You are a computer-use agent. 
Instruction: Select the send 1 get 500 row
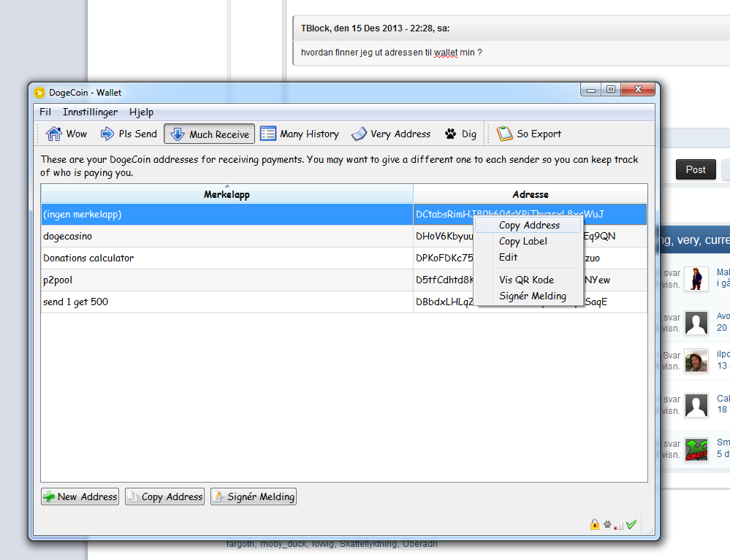[x=343, y=302]
